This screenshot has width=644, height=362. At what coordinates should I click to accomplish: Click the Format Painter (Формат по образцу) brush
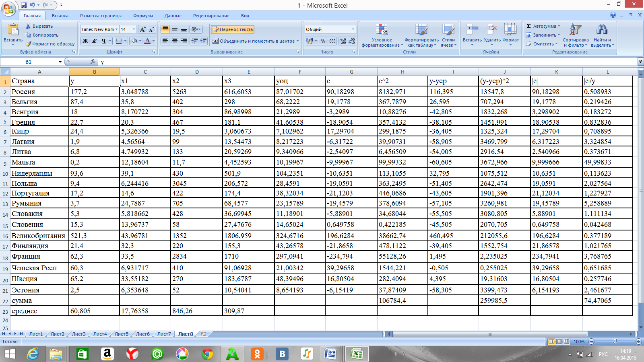[29, 44]
